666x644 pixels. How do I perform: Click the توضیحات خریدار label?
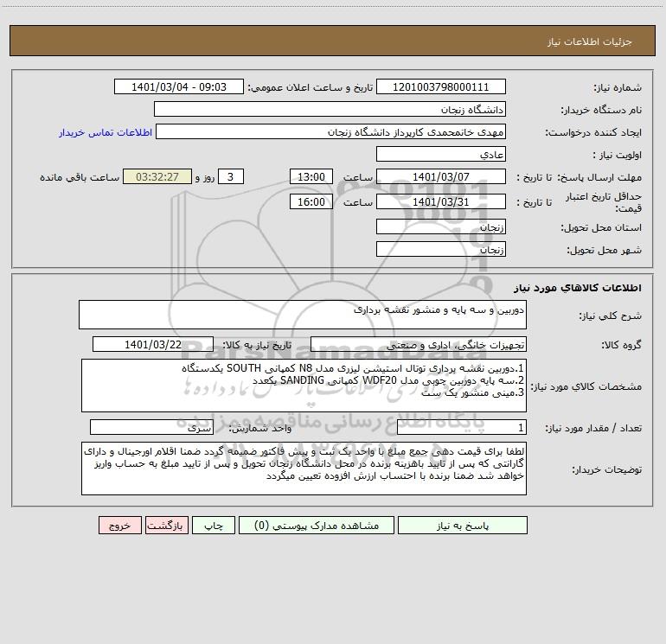(x=606, y=469)
